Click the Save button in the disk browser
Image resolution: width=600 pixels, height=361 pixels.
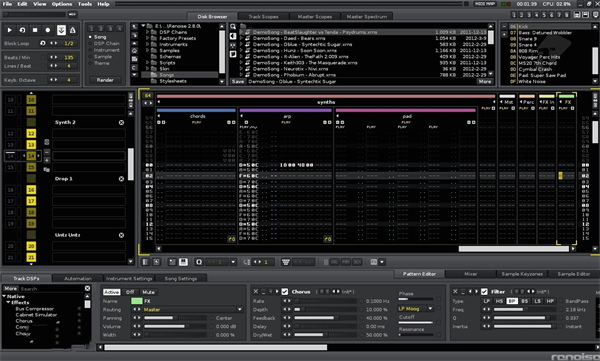tap(238, 81)
